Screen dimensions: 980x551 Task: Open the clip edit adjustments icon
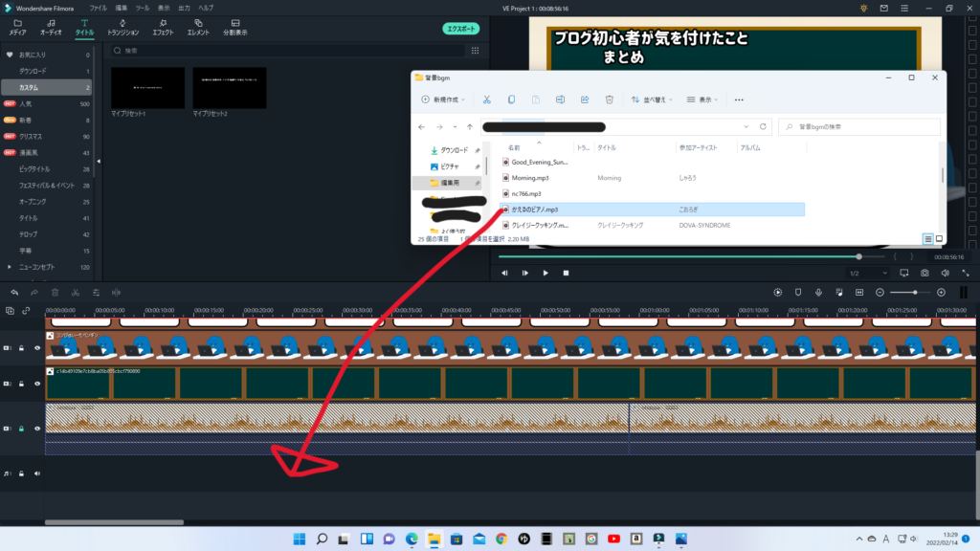coord(96,293)
